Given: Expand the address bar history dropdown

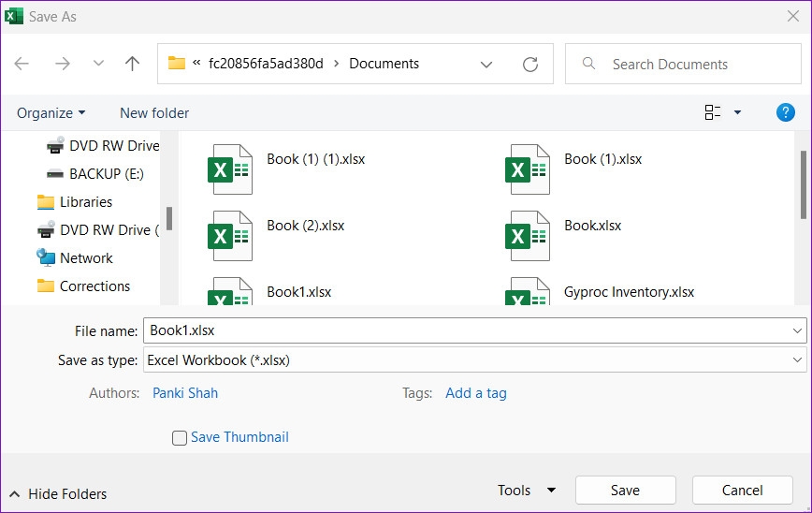Looking at the screenshot, I should (x=486, y=65).
